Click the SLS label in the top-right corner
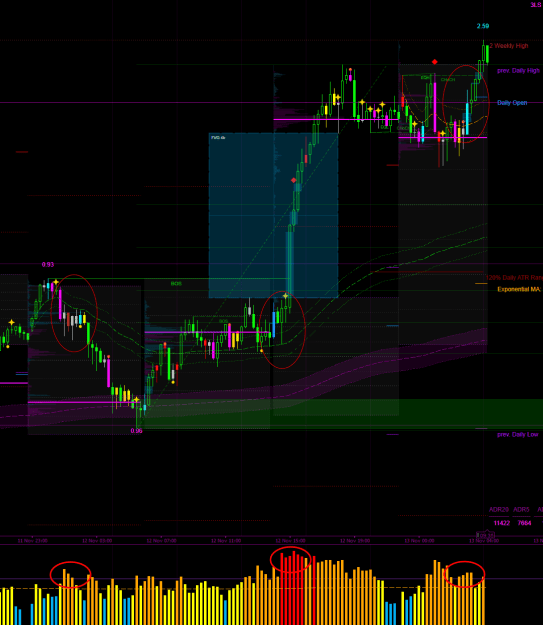Screen dimensions: 543x625 tap(536, 5)
